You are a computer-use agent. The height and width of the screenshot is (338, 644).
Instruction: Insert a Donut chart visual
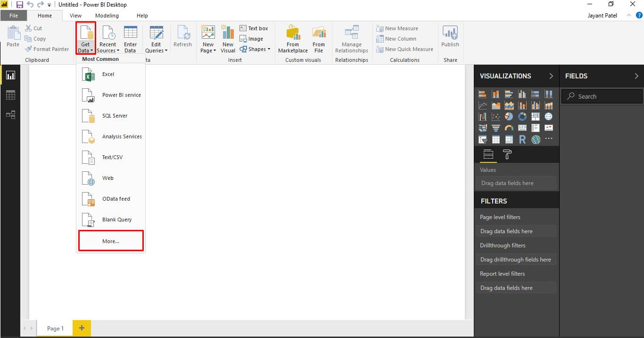click(x=522, y=117)
